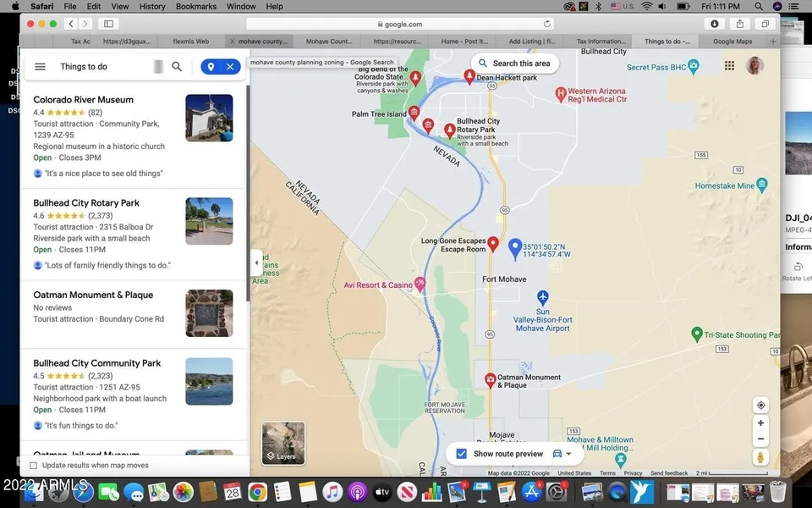The height and width of the screenshot is (508, 812).
Task: Toggle the Layers map view thumbnail
Action: (283, 443)
